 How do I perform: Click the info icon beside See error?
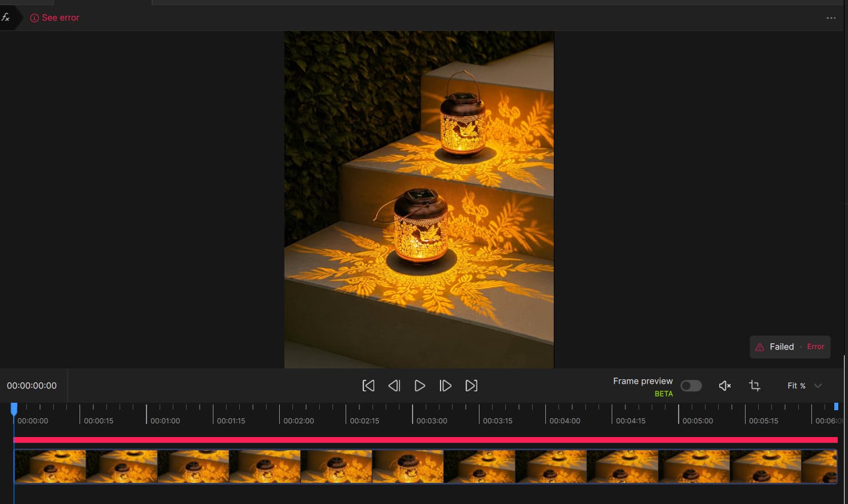click(x=34, y=18)
